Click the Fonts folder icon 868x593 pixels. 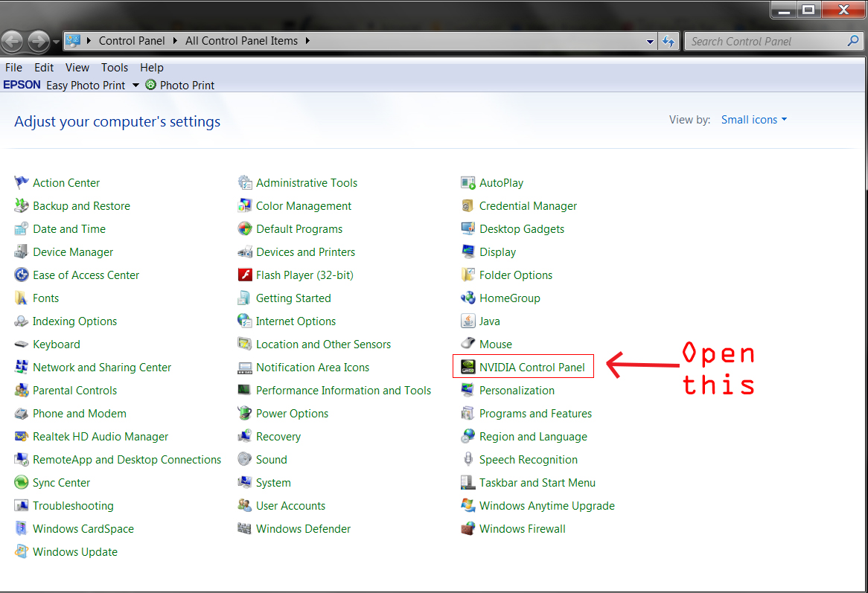pos(21,298)
